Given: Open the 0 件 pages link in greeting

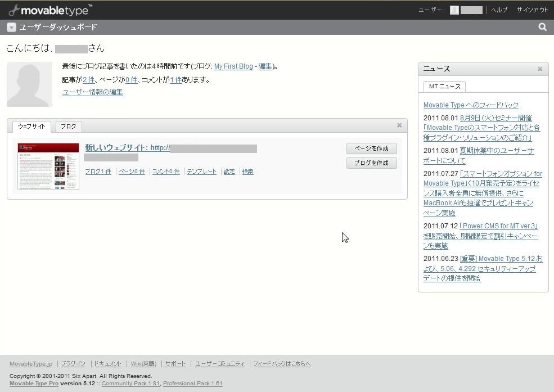Looking at the screenshot, I should pyautogui.click(x=132, y=80).
